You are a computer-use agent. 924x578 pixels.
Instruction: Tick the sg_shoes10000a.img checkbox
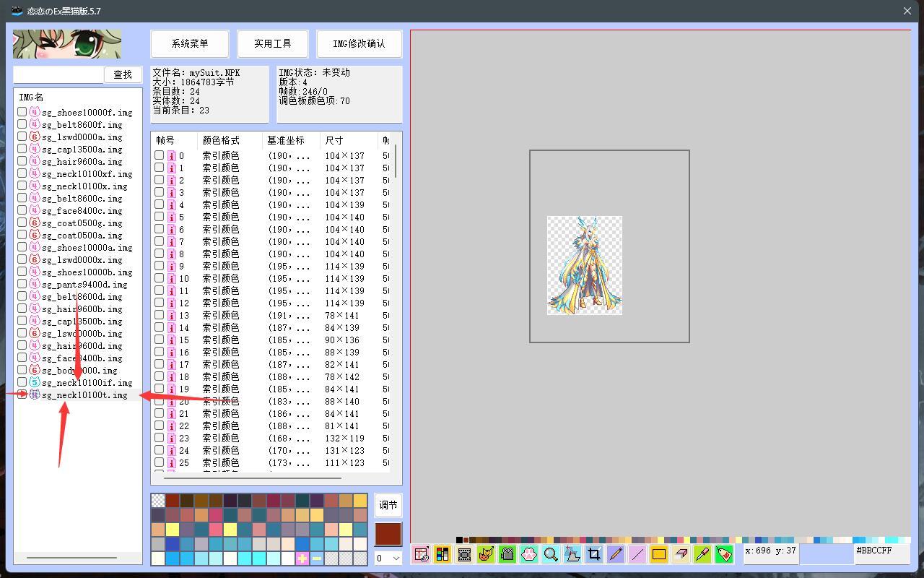[x=22, y=247]
